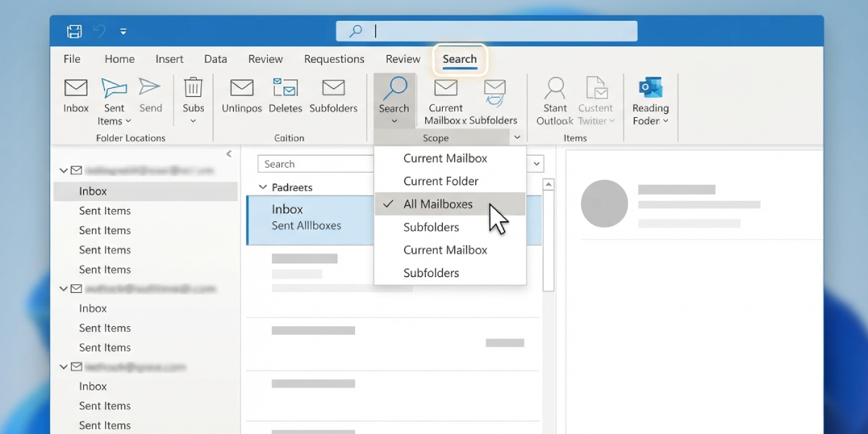Select the highlighted Inbox folder

[x=145, y=192]
